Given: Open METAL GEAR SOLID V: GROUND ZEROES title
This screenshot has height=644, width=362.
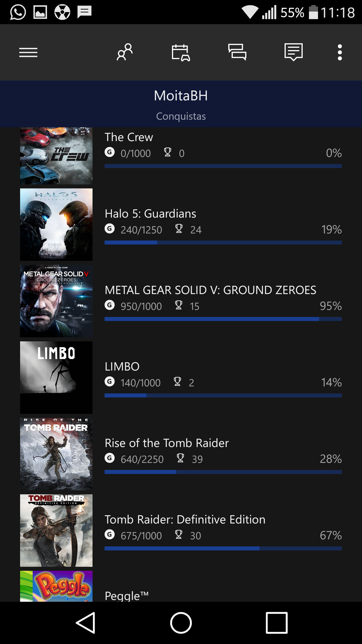Looking at the screenshot, I should point(210,290).
